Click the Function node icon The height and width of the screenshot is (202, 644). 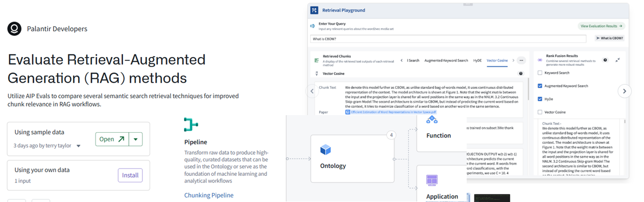pos(431,120)
